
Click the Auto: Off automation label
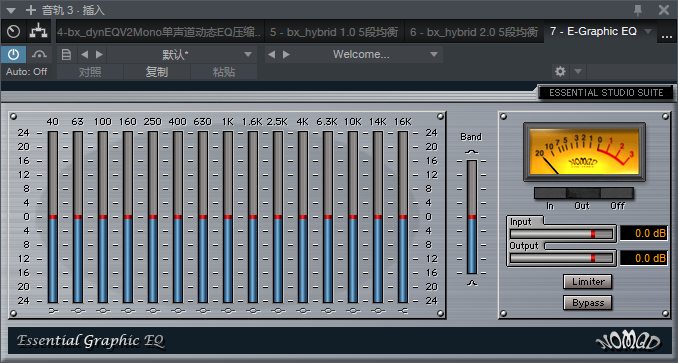point(26,72)
